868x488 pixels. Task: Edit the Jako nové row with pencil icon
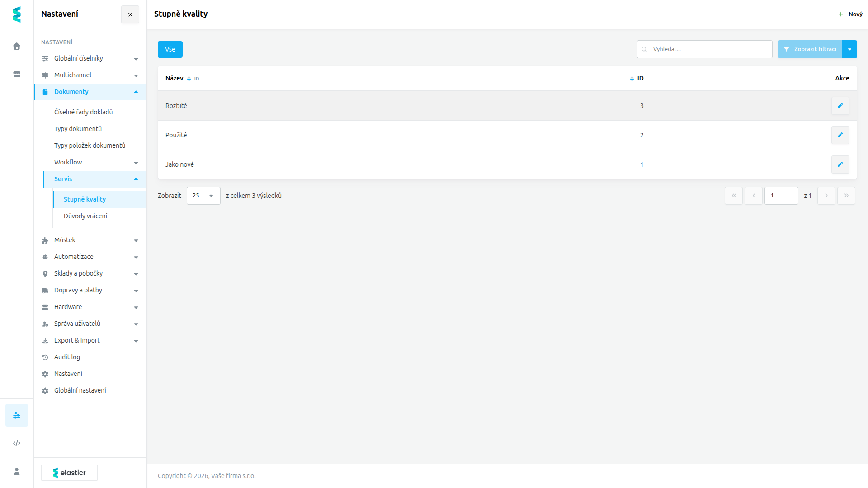[840, 164]
